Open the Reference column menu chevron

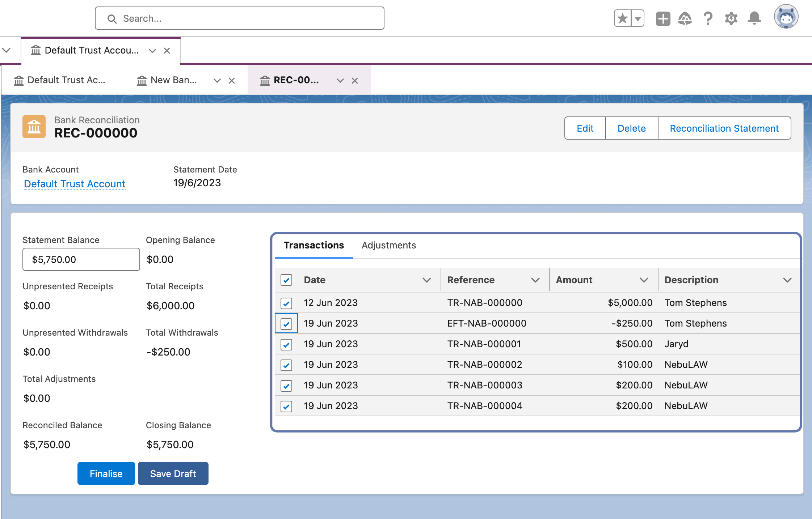[x=535, y=280]
